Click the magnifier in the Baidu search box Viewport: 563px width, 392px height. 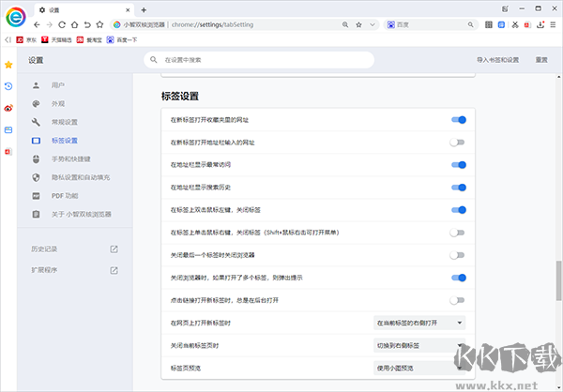coord(470,24)
